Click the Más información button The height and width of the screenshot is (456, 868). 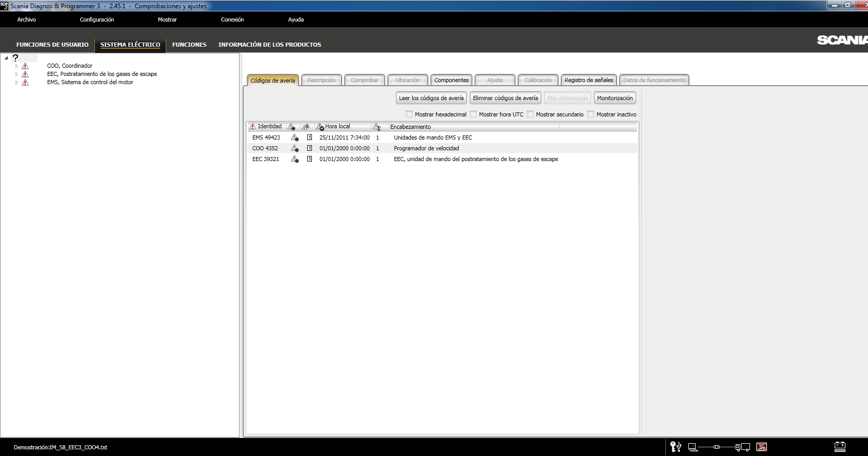tap(567, 98)
